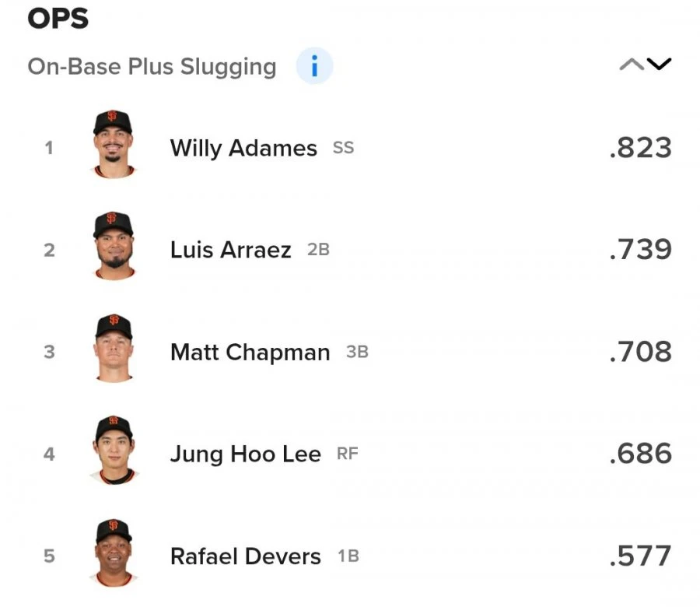Click the On-Base Plus Slugging subtitle
Image resolution: width=700 pixels, height=607 pixels.
point(152,67)
